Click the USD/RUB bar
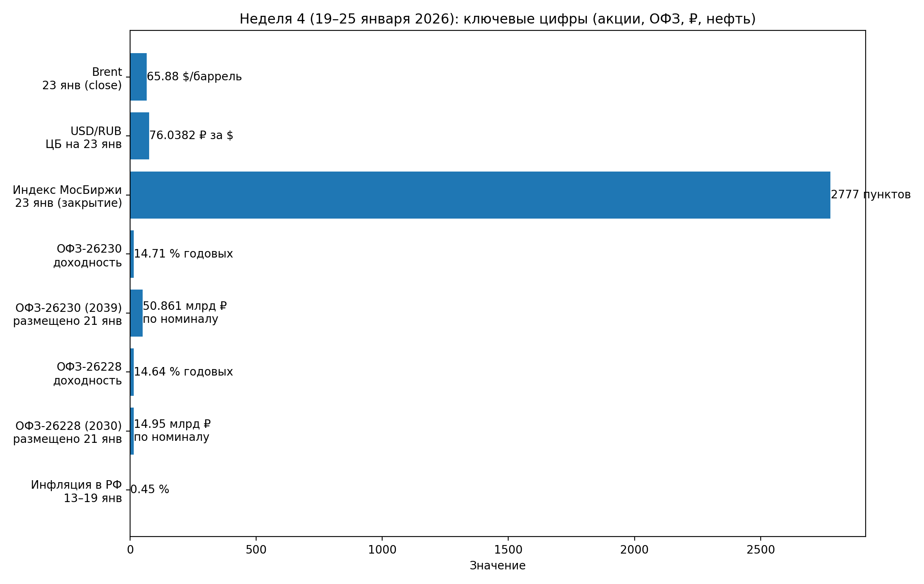The height and width of the screenshot is (584, 924). coord(139,136)
